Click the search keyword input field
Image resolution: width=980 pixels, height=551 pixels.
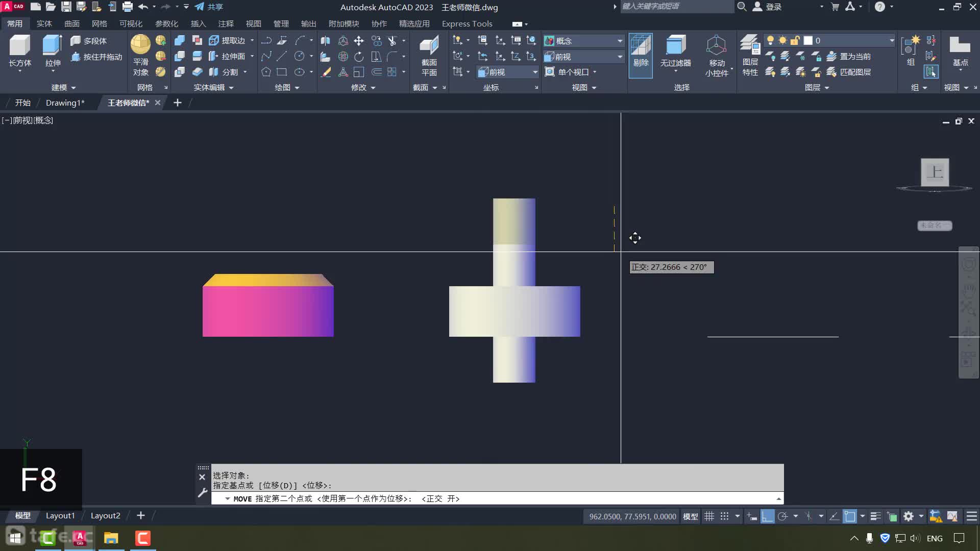676,6
